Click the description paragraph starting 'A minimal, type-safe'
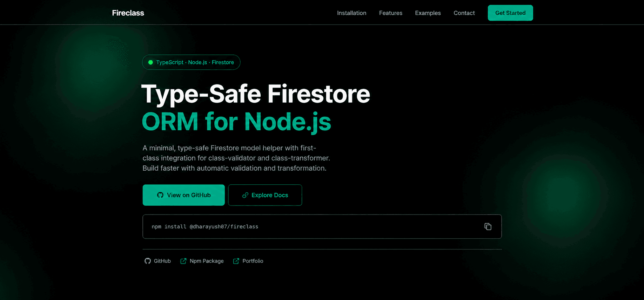644x300 pixels. tap(236, 158)
